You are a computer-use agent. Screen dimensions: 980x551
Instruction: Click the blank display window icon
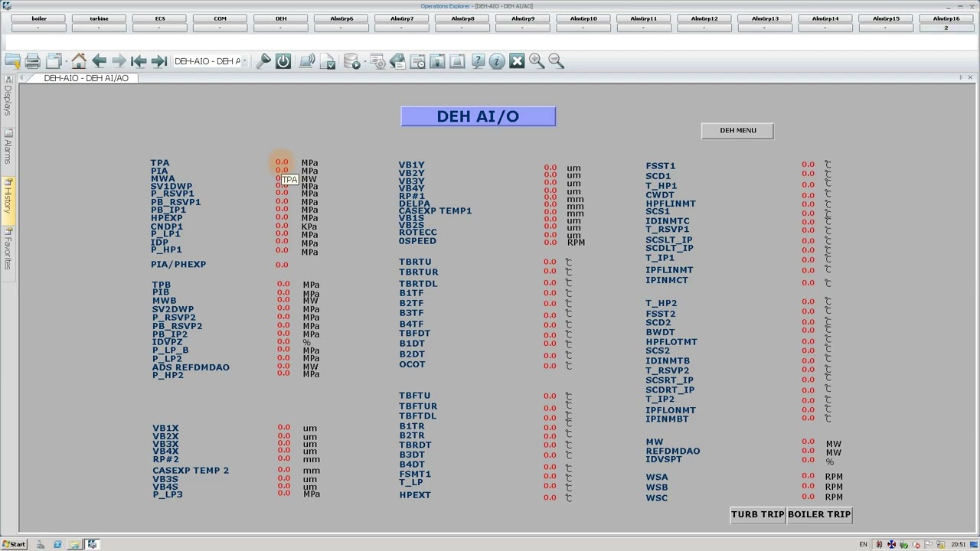(x=457, y=61)
